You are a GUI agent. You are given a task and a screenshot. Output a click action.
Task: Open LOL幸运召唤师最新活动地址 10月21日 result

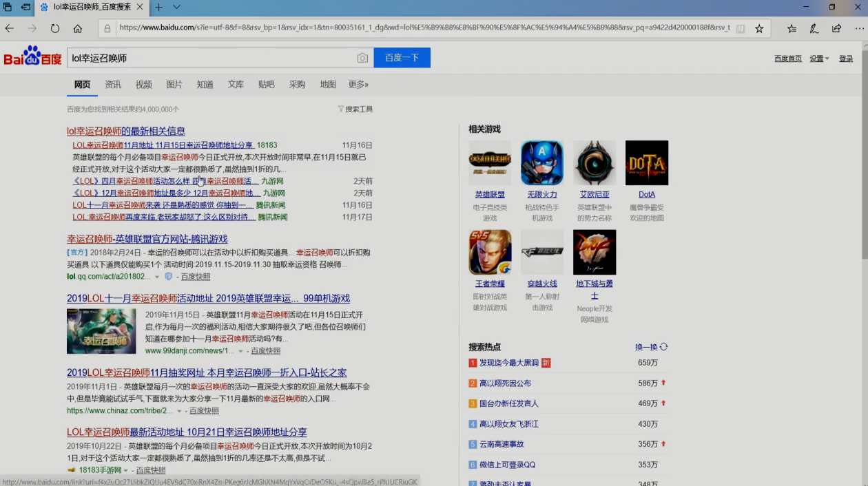click(187, 432)
